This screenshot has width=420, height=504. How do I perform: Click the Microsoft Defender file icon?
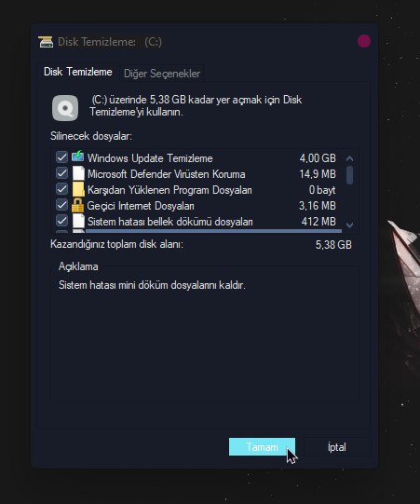[78, 173]
